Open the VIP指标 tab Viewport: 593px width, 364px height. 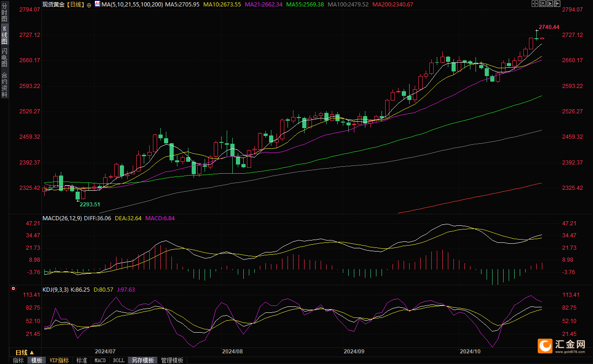59,360
